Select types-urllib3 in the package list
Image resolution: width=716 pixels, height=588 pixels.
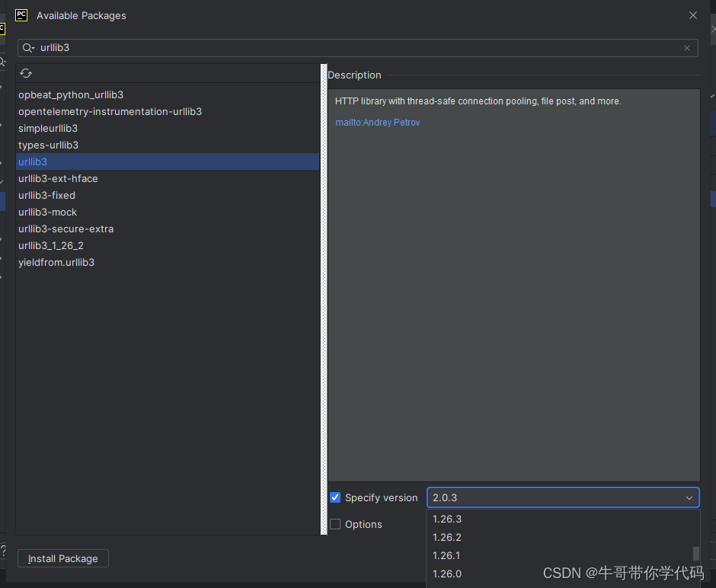168,145
